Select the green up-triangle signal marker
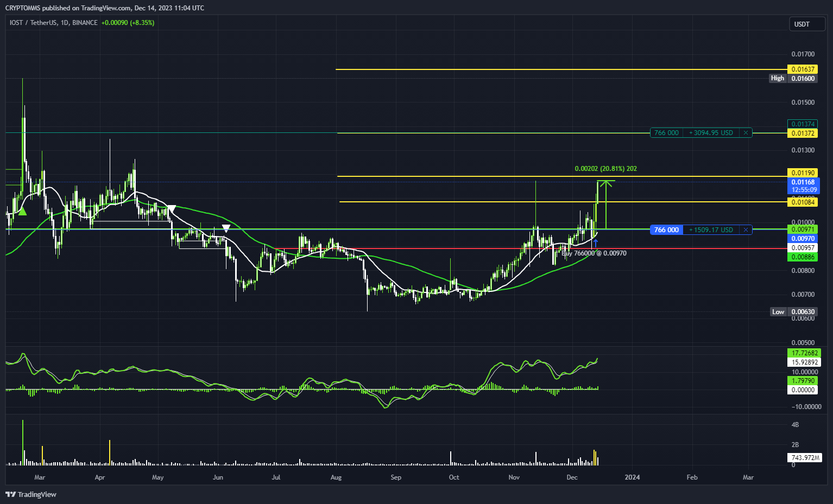833x504 pixels. pos(22,211)
